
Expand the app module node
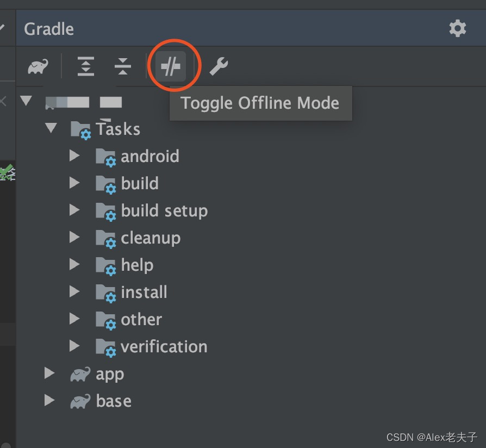(49, 374)
